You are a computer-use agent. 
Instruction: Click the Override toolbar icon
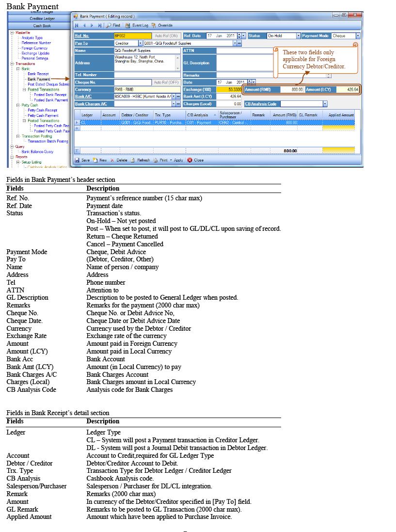click(154, 25)
